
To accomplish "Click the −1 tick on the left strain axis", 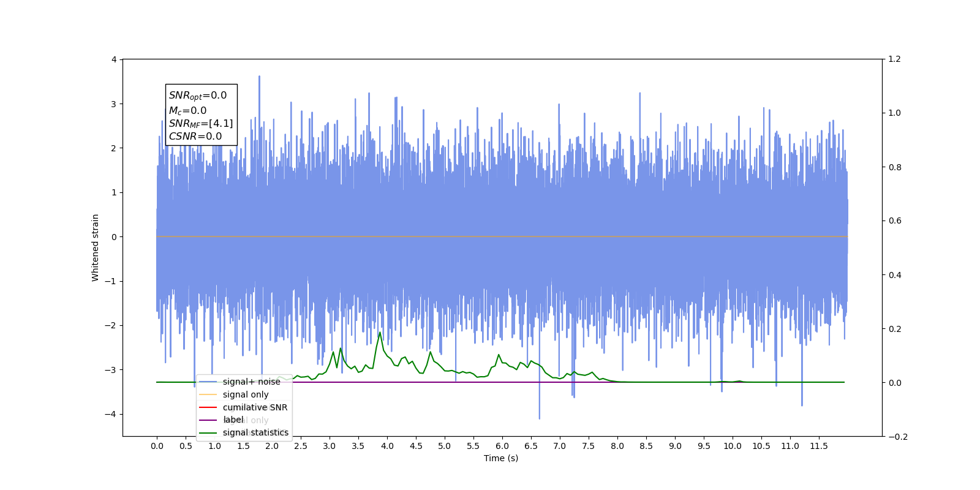I will click(x=110, y=281).
